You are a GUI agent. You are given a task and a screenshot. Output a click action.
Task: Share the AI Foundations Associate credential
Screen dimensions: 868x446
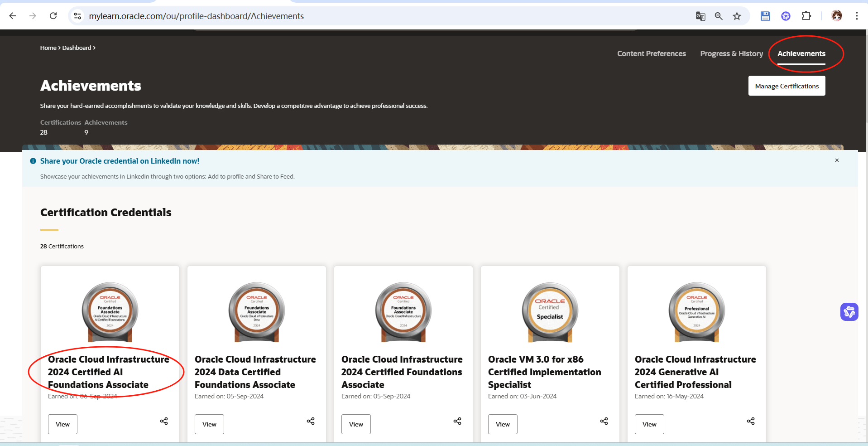[164, 421]
